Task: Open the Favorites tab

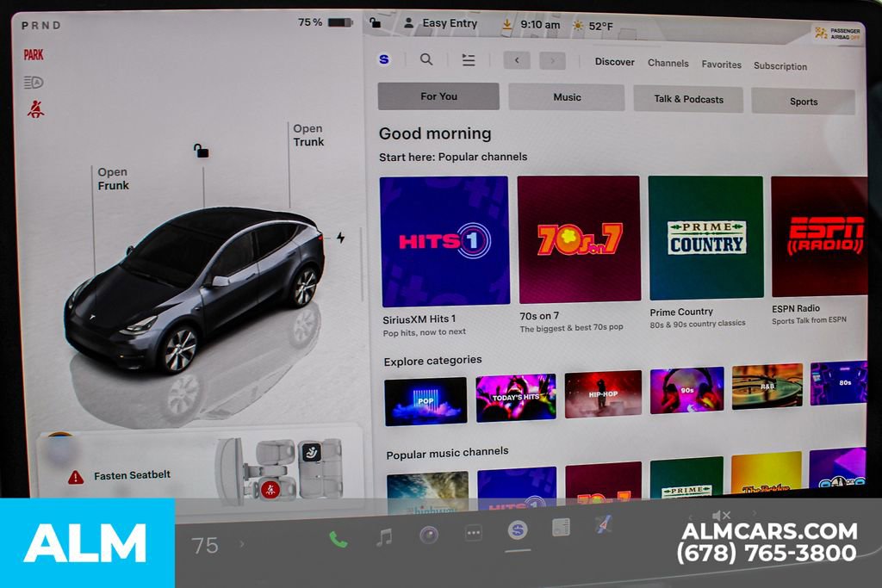Action: click(x=722, y=65)
